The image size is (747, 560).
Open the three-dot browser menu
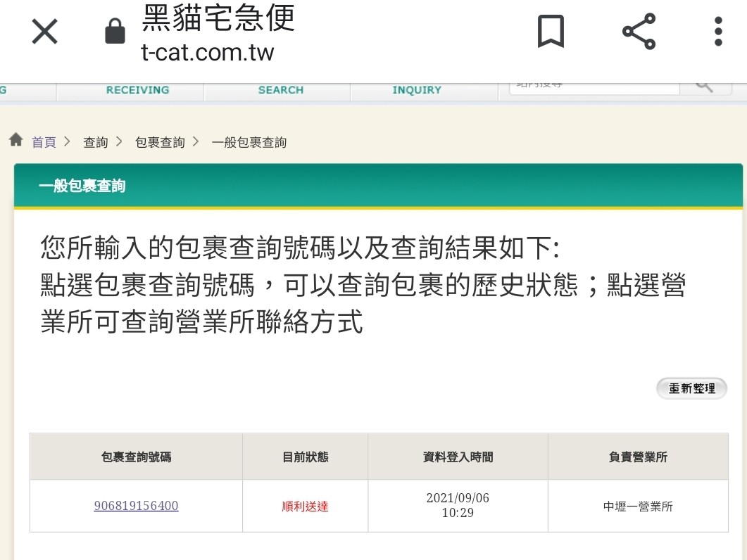(718, 32)
